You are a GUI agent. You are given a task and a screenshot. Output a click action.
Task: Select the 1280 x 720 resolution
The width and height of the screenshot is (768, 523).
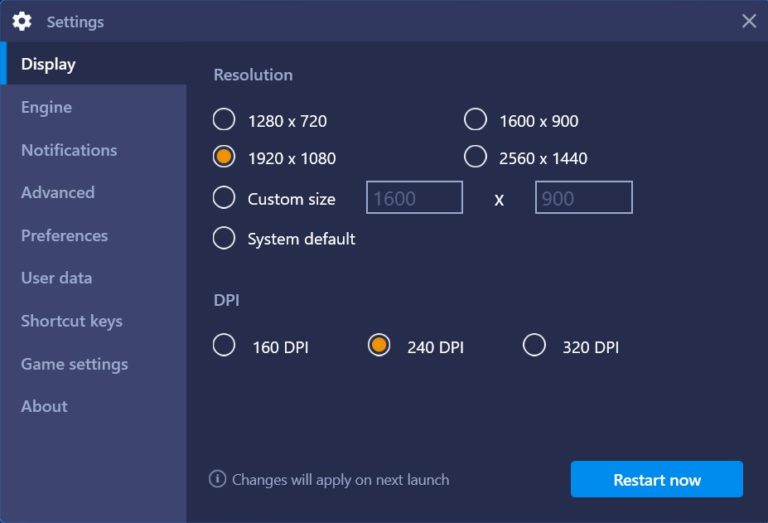[224, 119]
